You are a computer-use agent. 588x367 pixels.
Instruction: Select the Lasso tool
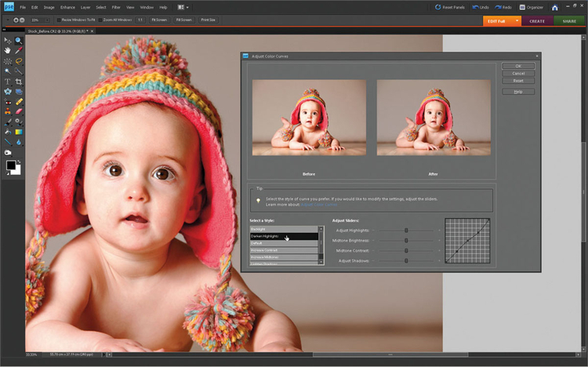(18, 61)
